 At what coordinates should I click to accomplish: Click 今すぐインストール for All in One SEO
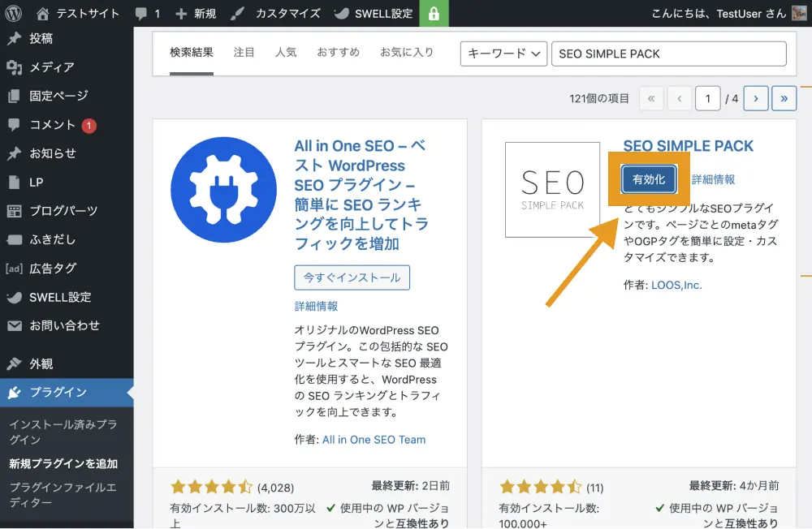pos(352,277)
